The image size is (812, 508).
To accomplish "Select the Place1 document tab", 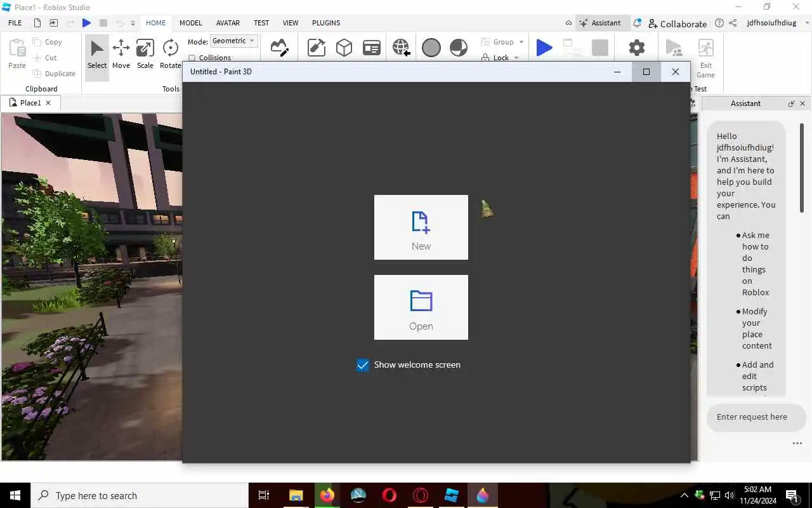I will pyautogui.click(x=30, y=103).
